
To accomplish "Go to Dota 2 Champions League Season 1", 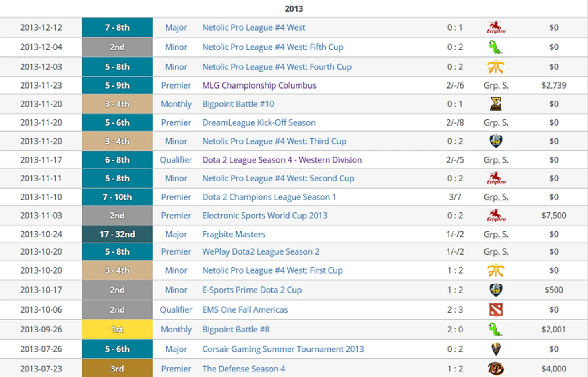I will (269, 197).
